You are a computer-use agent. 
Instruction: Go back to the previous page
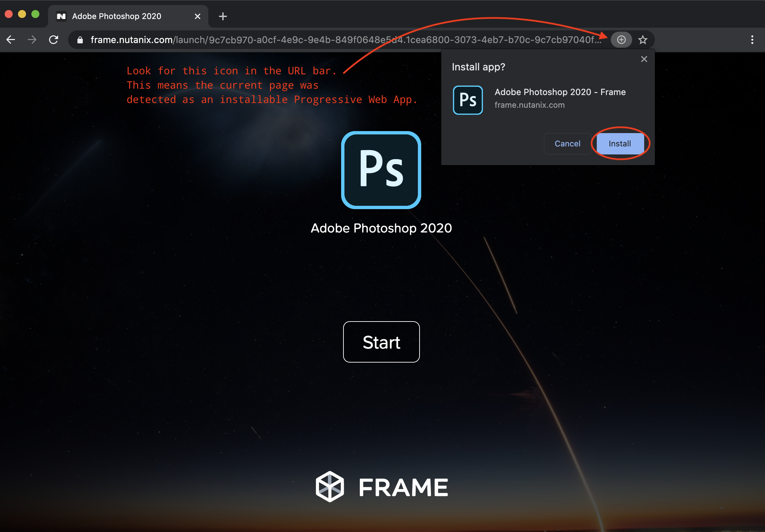11,40
